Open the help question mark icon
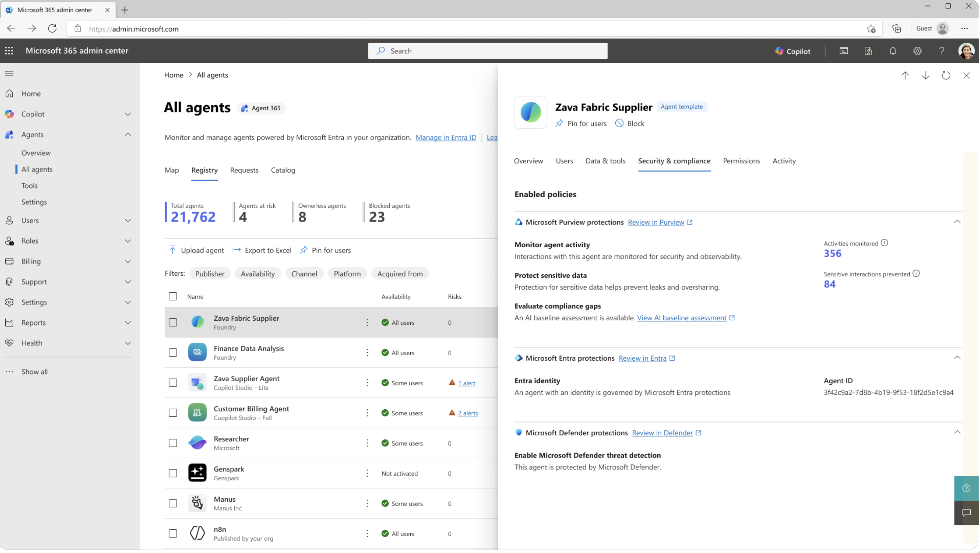 pos(941,51)
